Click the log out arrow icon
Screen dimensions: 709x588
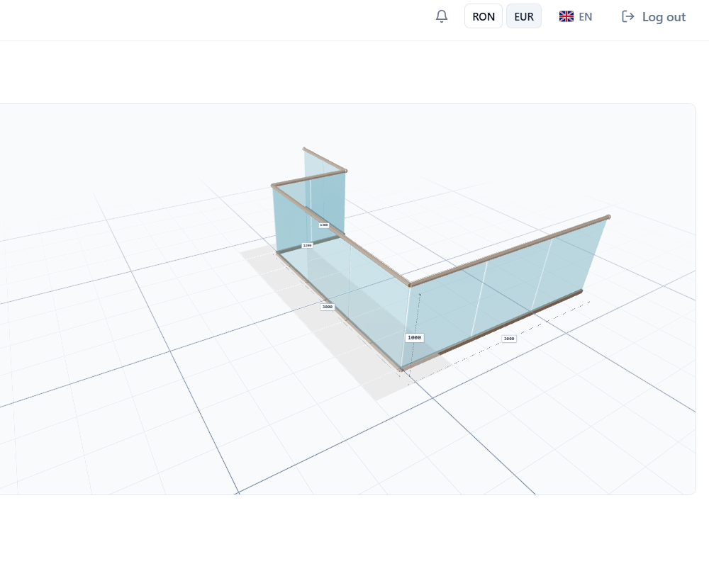pos(627,16)
